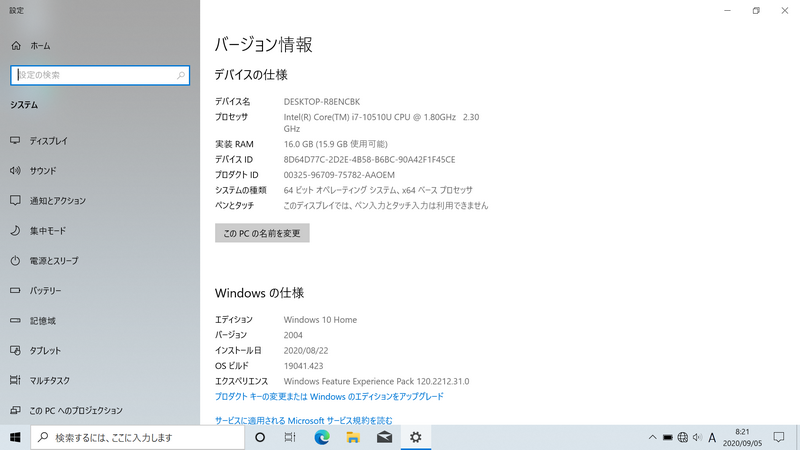Click product ID 00325-96709-75782-AAOEM
Viewport: 800px width, 450px height.
coord(339,174)
